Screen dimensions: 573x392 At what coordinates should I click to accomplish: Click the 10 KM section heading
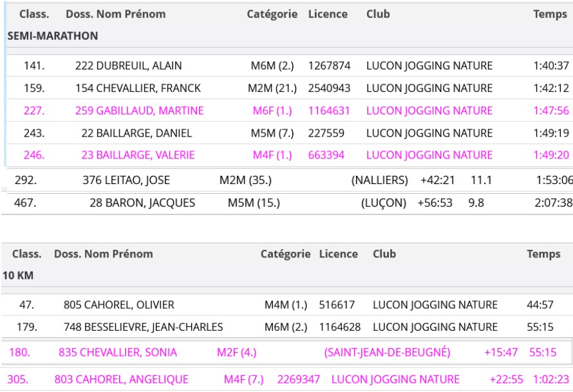pos(18,275)
